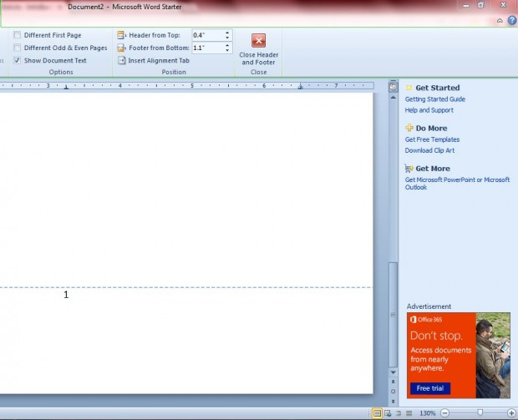518x420 pixels.
Task: Click the tab stop marker on ruler
Action: coord(66,87)
